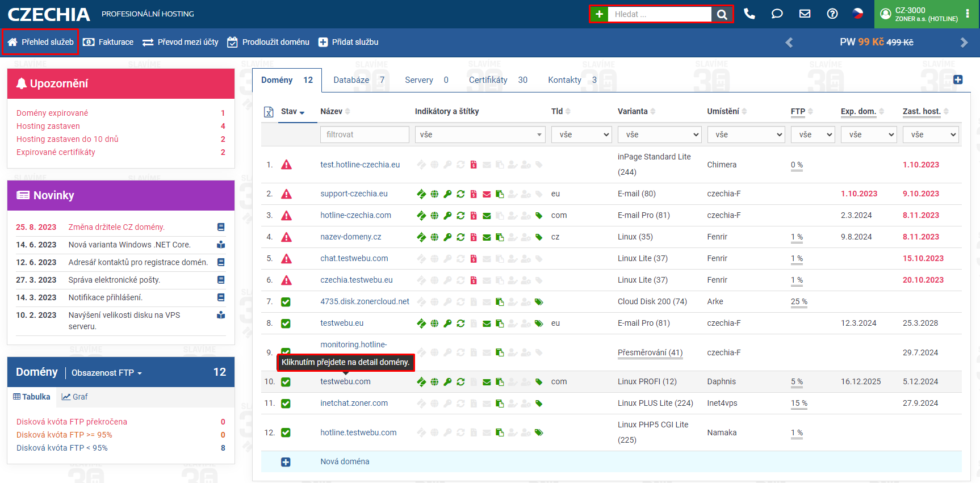Click Nová doména link

[x=345, y=462]
